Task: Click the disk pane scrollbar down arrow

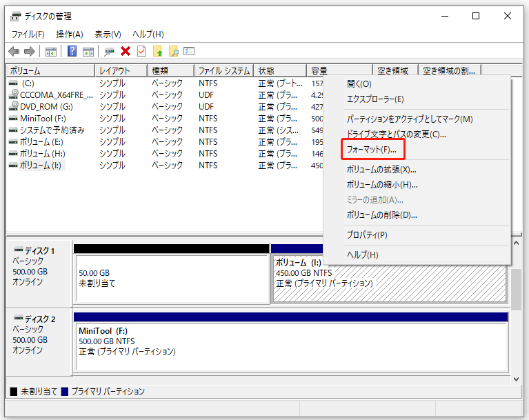Action: pos(516,379)
